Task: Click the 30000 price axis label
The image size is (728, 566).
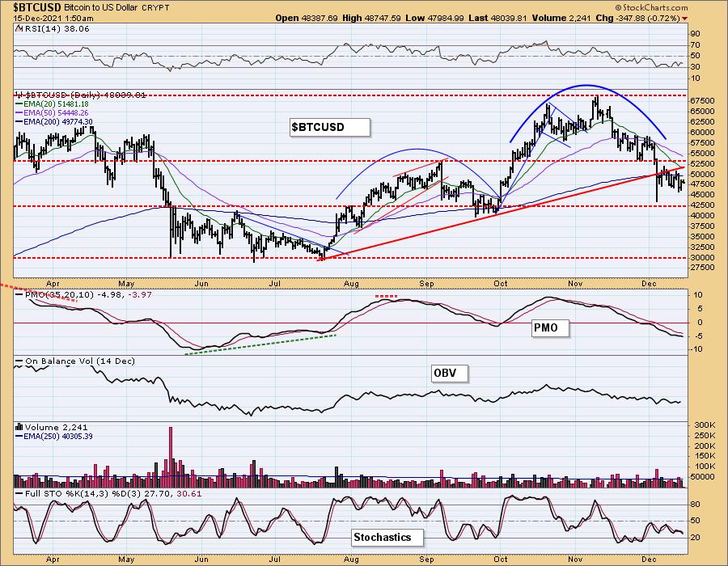Action: [x=702, y=257]
